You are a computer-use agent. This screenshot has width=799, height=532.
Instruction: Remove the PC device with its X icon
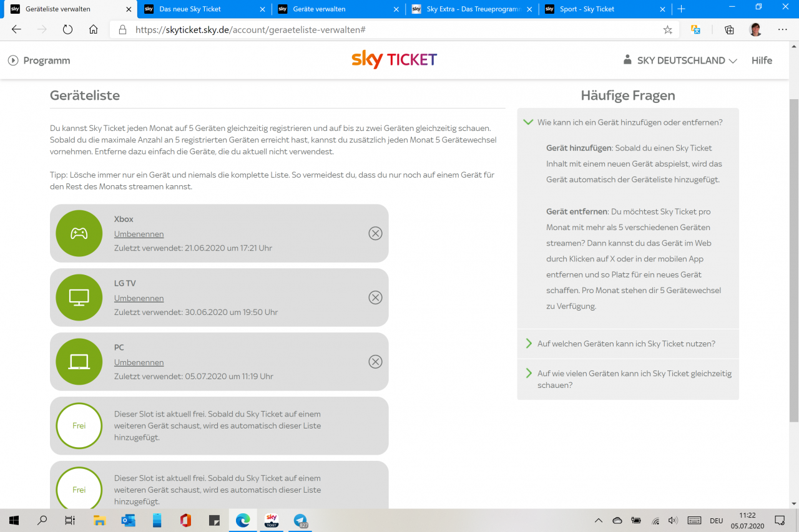(x=375, y=362)
